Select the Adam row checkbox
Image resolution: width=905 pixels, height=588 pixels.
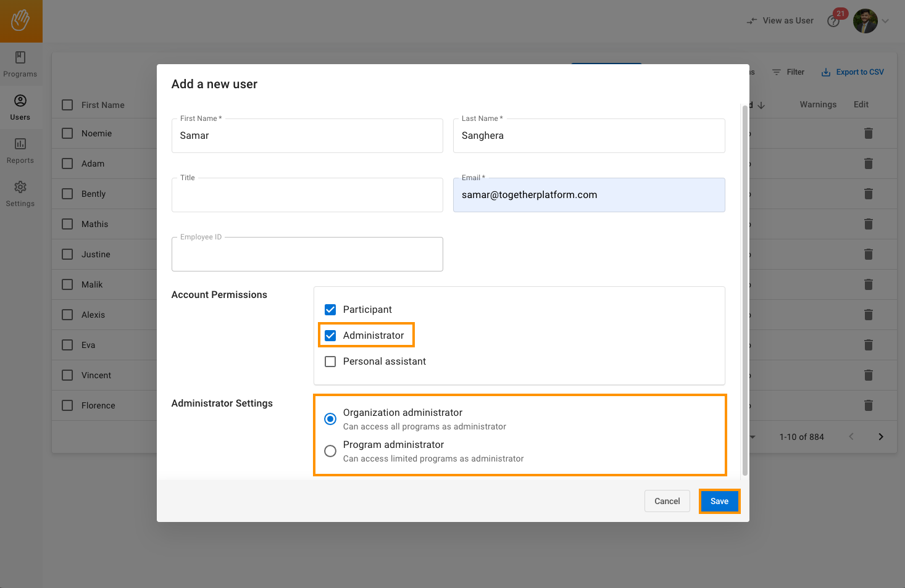[67, 164]
